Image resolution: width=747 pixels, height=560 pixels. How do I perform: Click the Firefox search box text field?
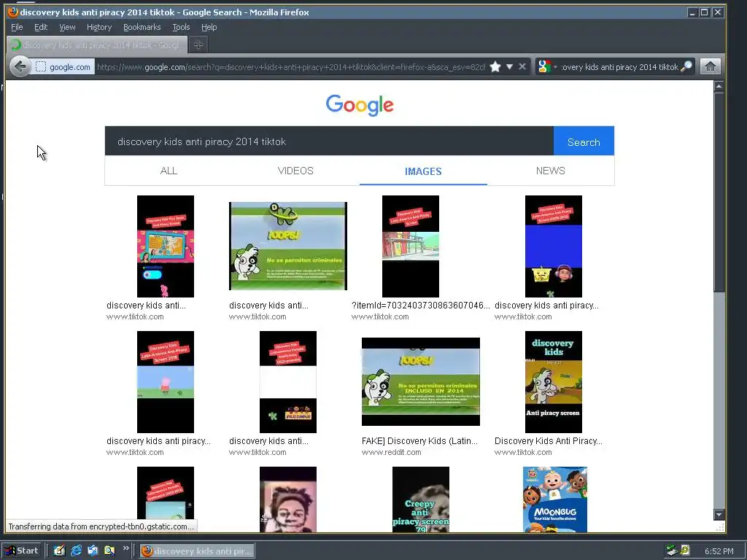(619, 67)
